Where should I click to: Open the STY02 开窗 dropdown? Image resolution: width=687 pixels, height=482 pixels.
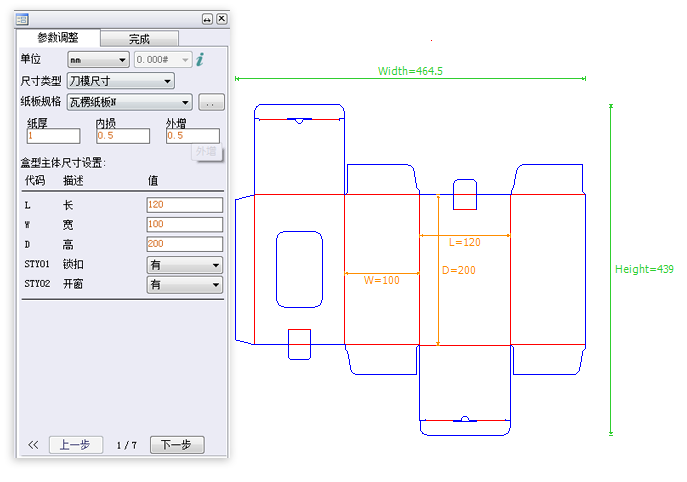(x=184, y=284)
